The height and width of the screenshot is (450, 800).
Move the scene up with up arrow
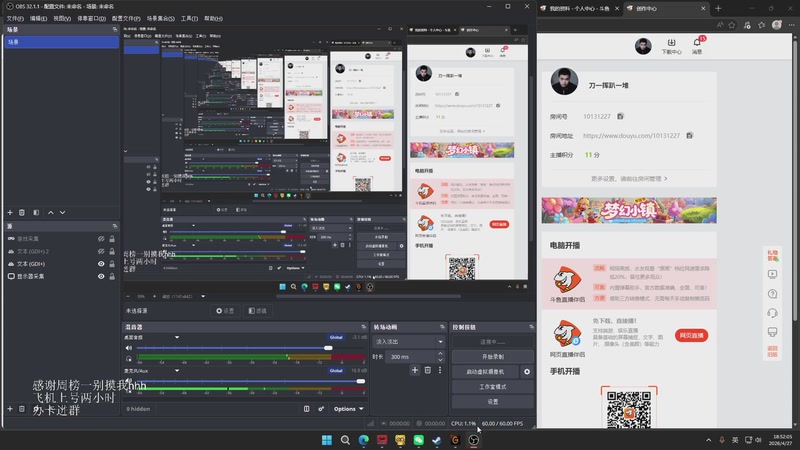point(51,212)
